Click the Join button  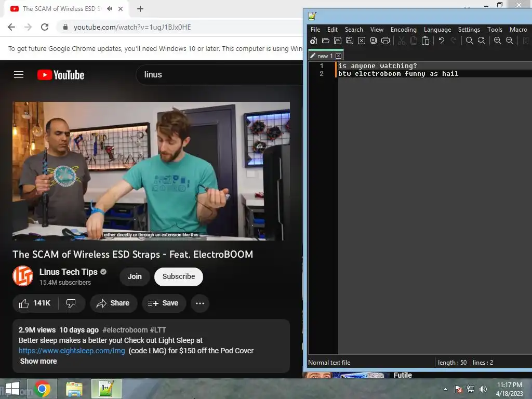pyautogui.click(x=135, y=276)
